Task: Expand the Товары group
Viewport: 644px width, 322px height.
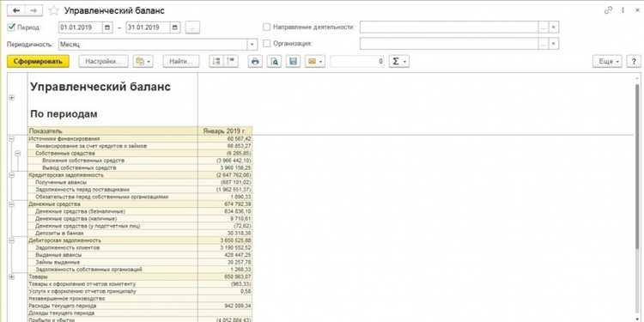Action: coord(11,276)
